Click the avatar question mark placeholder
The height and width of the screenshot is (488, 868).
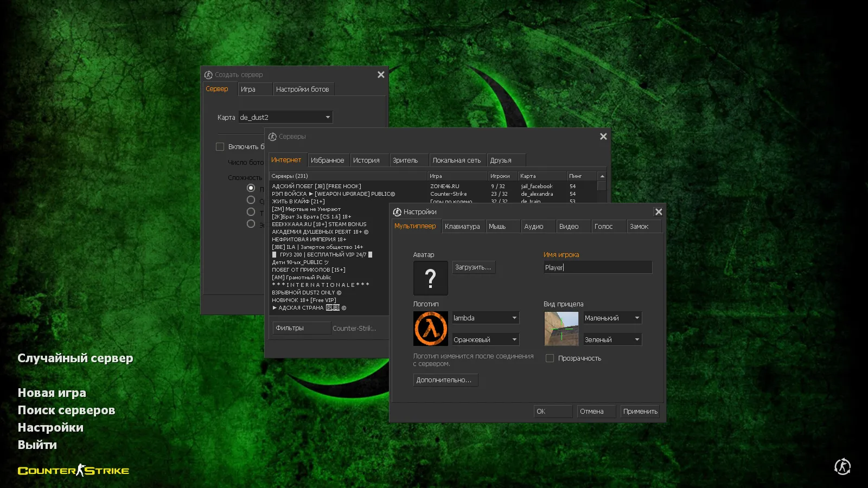pos(430,278)
